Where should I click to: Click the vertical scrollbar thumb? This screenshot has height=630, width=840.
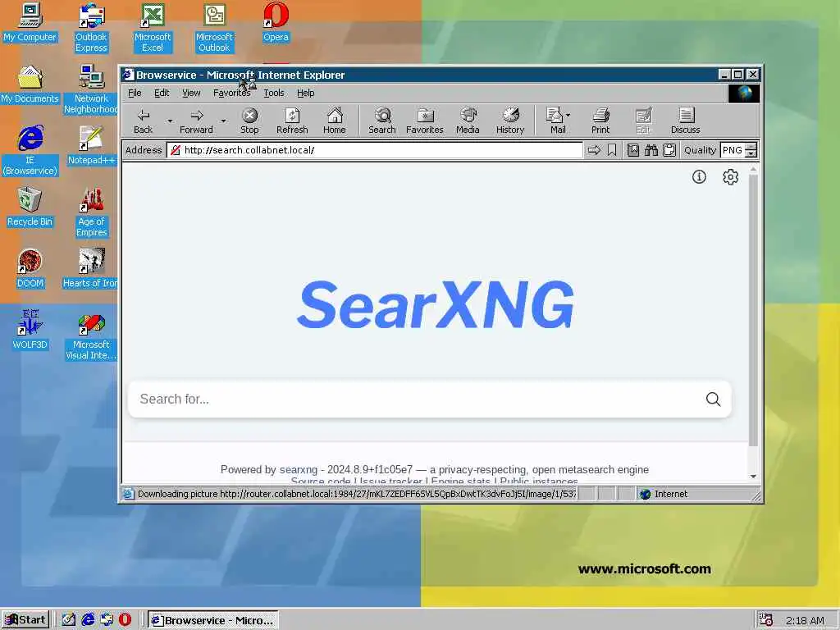point(753,309)
